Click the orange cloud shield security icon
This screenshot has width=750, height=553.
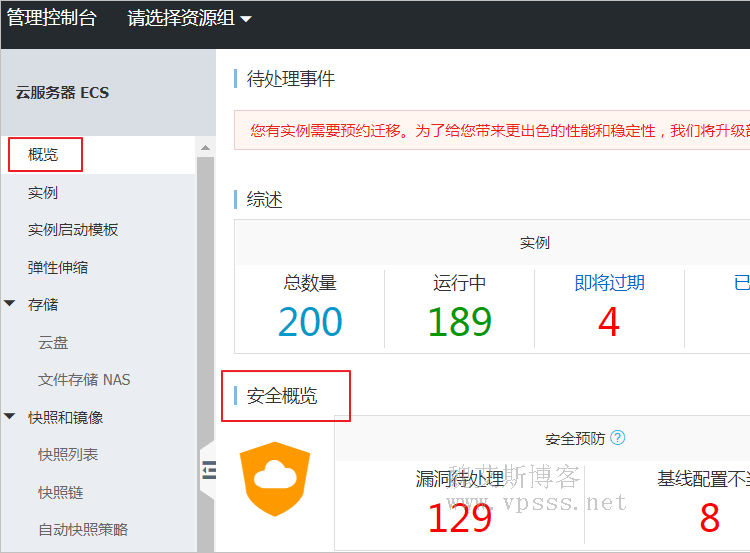(x=274, y=479)
